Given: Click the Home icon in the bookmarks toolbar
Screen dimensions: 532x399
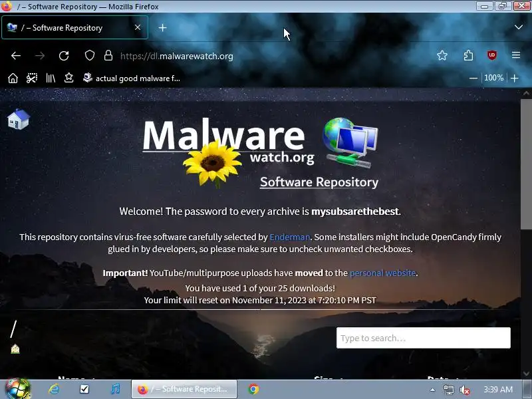Looking at the screenshot, I should click(13, 78).
